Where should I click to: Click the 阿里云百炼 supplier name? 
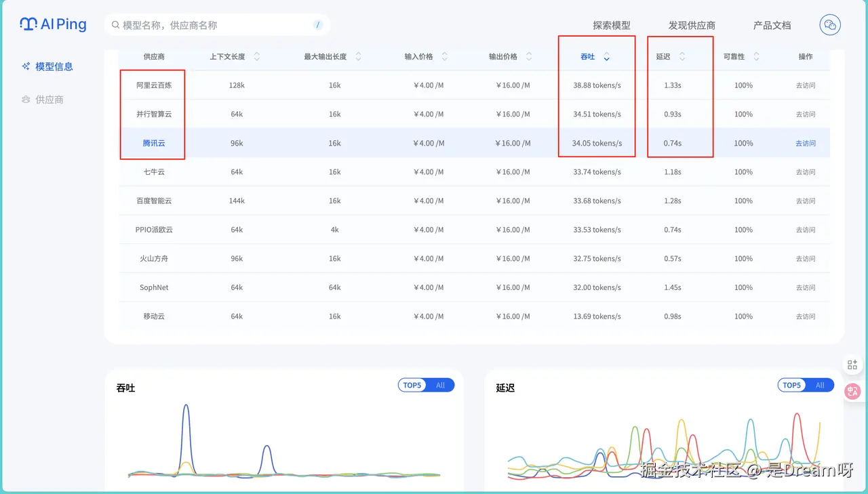pos(154,85)
